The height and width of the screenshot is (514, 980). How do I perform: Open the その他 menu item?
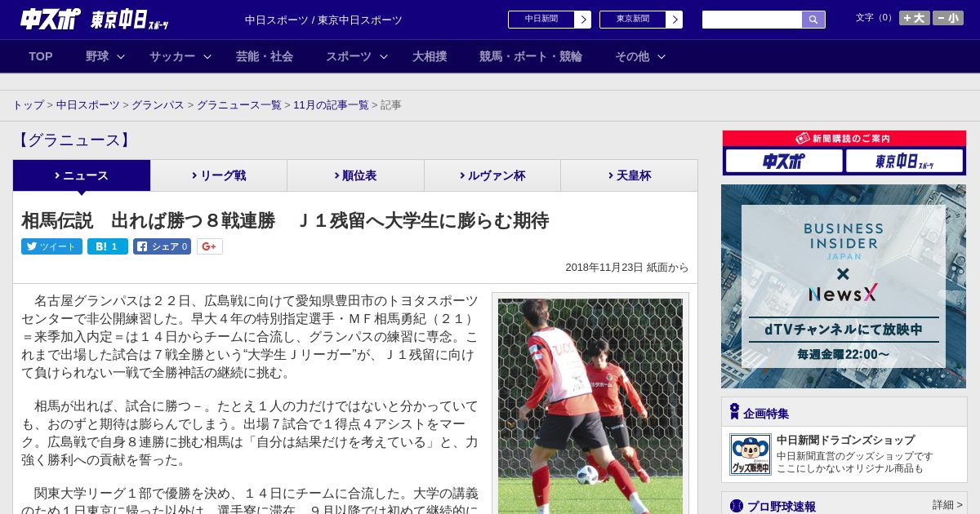[632, 56]
